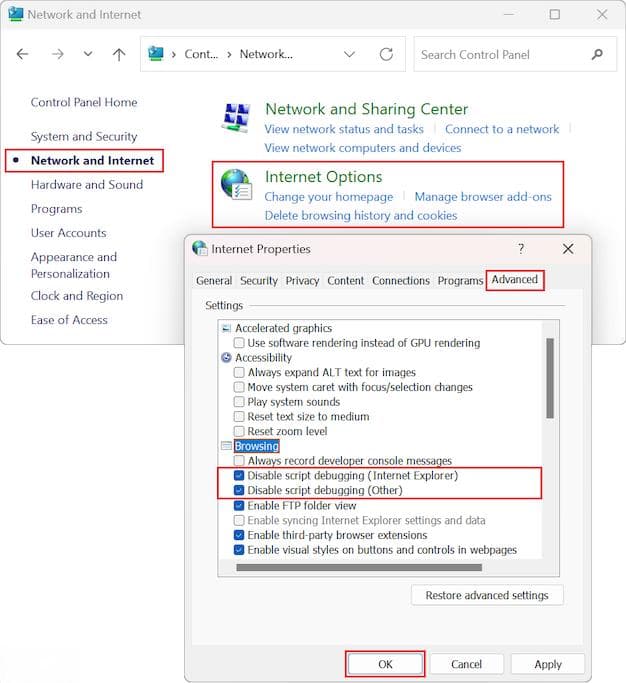
Task: Check Always record developer console messages
Action: coord(239,460)
